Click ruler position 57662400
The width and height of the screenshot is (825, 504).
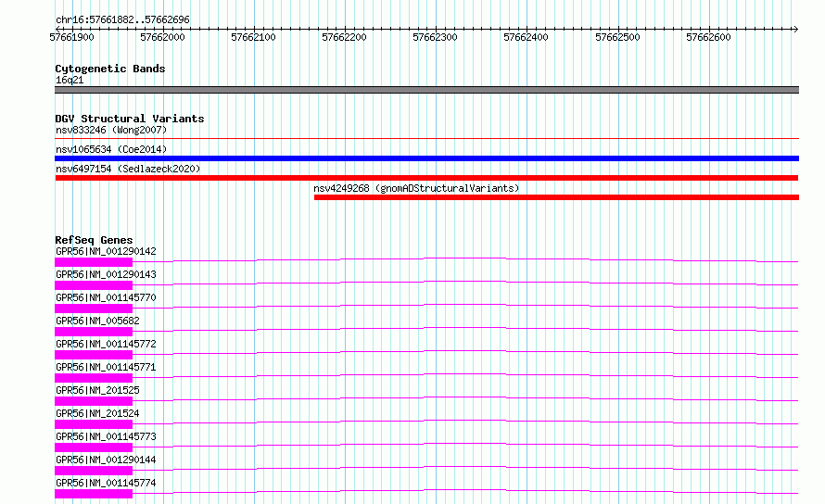point(527,37)
